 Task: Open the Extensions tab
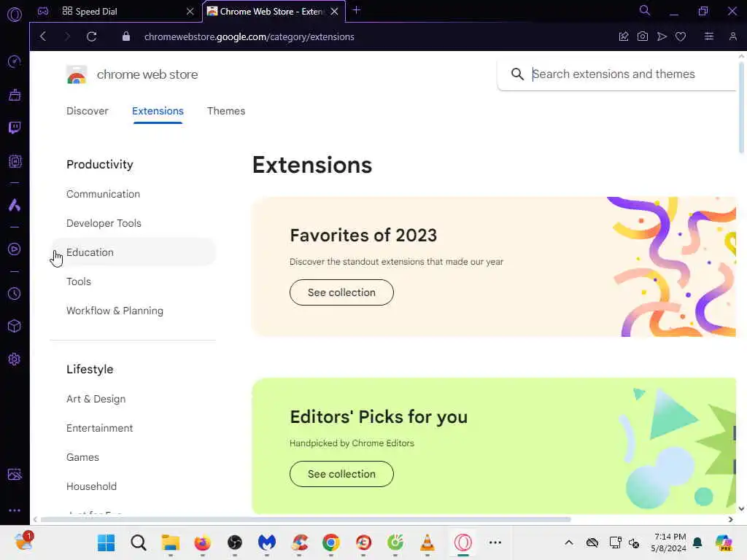click(x=158, y=111)
